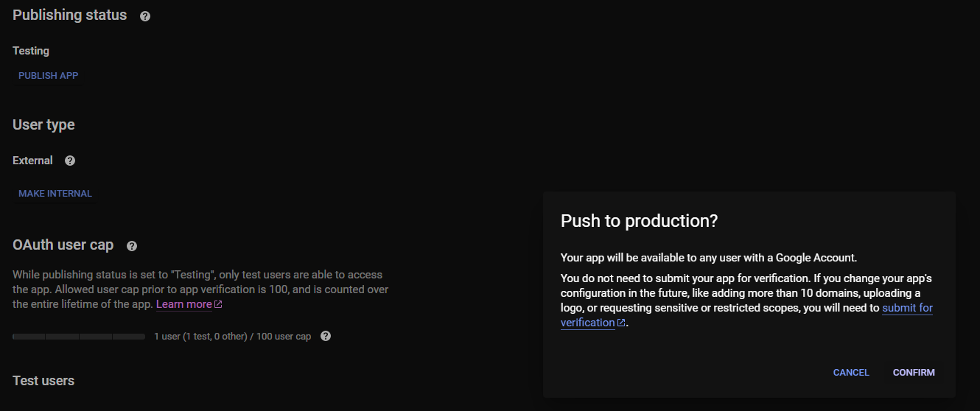Select the User type heading
Viewport: 980px width, 411px height.
(43, 125)
